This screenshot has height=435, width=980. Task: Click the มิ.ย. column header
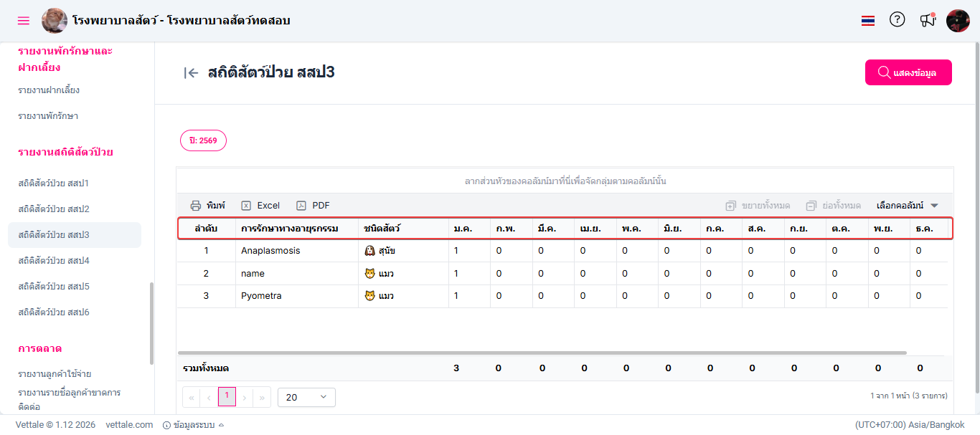[x=679, y=228]
